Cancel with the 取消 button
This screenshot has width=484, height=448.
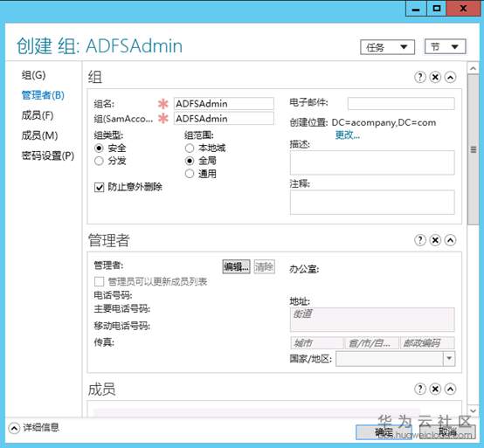(447, 432)
